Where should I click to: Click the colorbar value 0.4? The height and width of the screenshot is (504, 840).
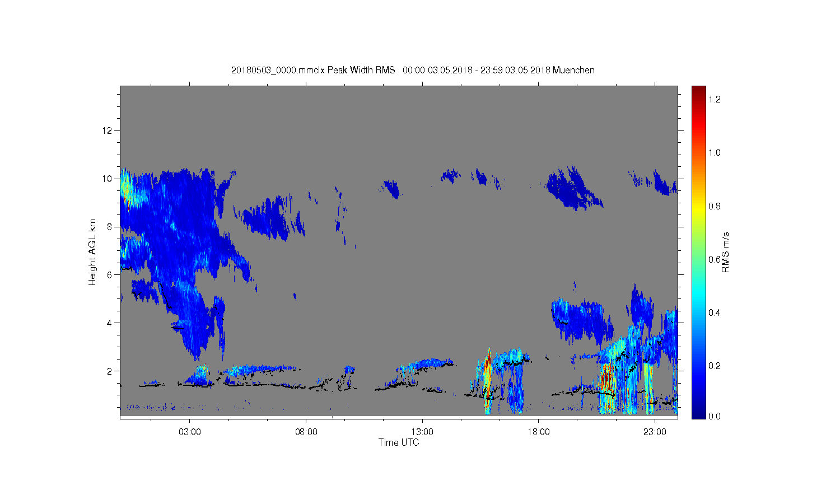pyautogui.click(x=715, y=312)
